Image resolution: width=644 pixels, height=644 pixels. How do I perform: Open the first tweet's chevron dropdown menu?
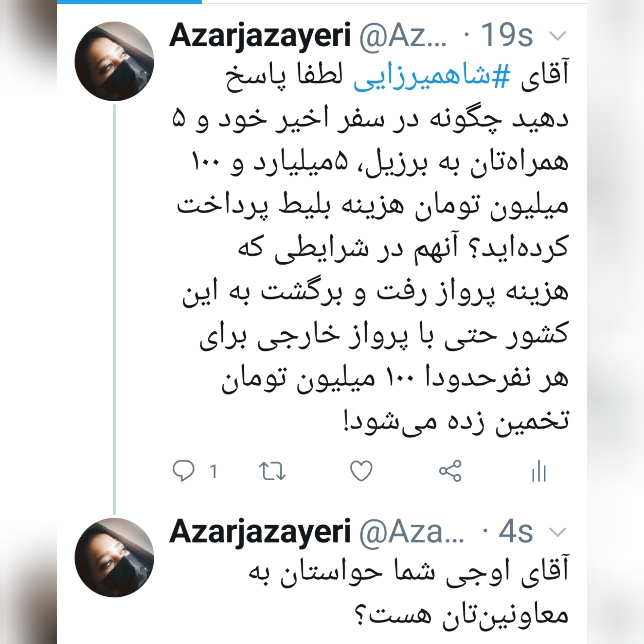pyautogui.click(x=558, y=36)
